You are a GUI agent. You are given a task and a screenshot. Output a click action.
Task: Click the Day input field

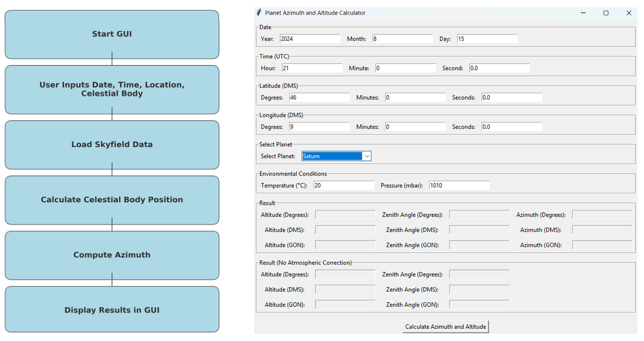click(x=487, y=39)
